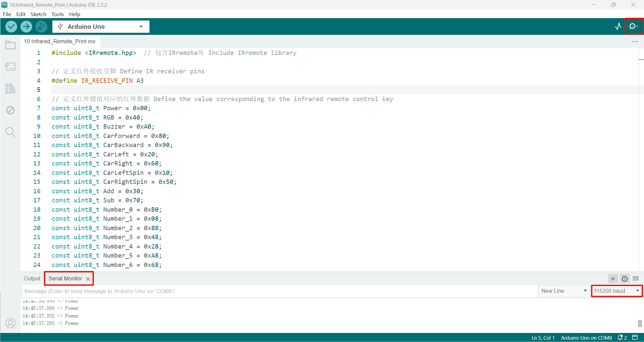Click the 'Power = 0x00;' declaration line
Screen dimensions: 644x342
pos(101,108)
